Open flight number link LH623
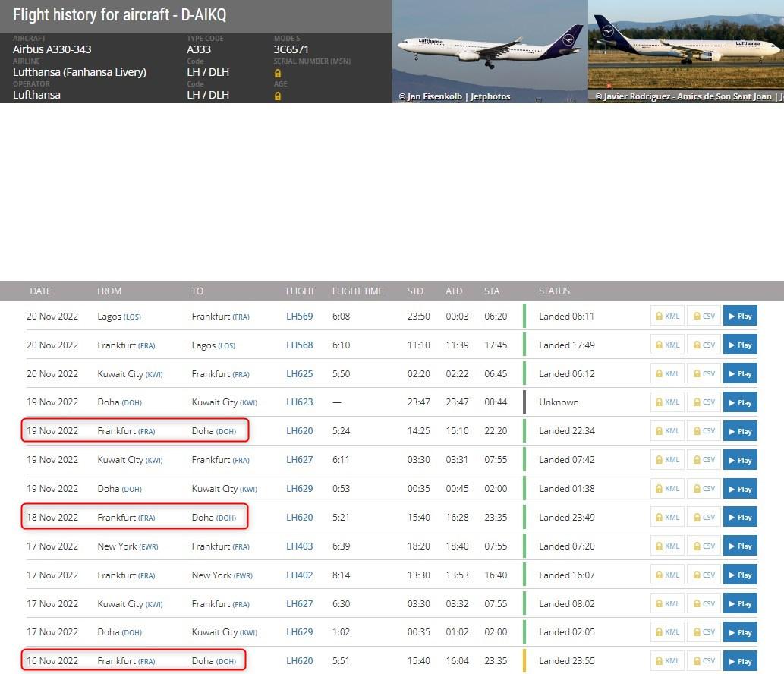Image resolution: width=784 pixels, height=674 pixels. click(x=300, y=402)
